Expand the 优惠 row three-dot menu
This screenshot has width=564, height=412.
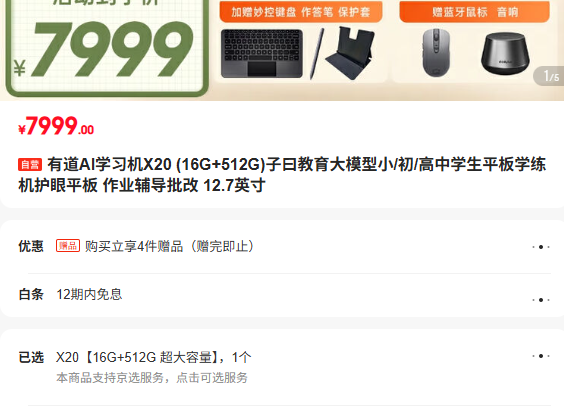pos(541,247)
